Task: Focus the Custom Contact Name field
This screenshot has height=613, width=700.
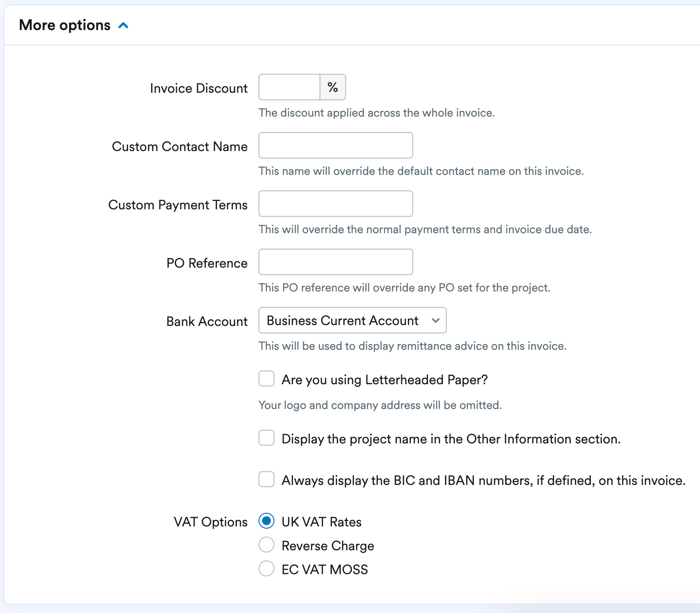Action: click(x=336, y=145)
